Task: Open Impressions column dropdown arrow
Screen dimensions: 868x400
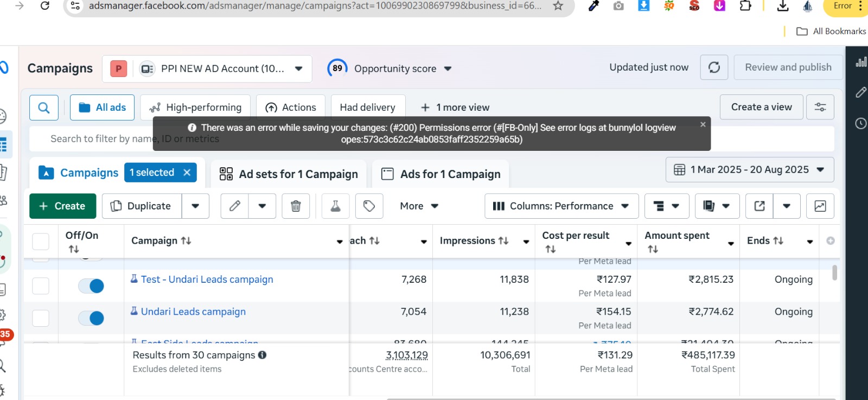Action: click(x=526, y=242)
